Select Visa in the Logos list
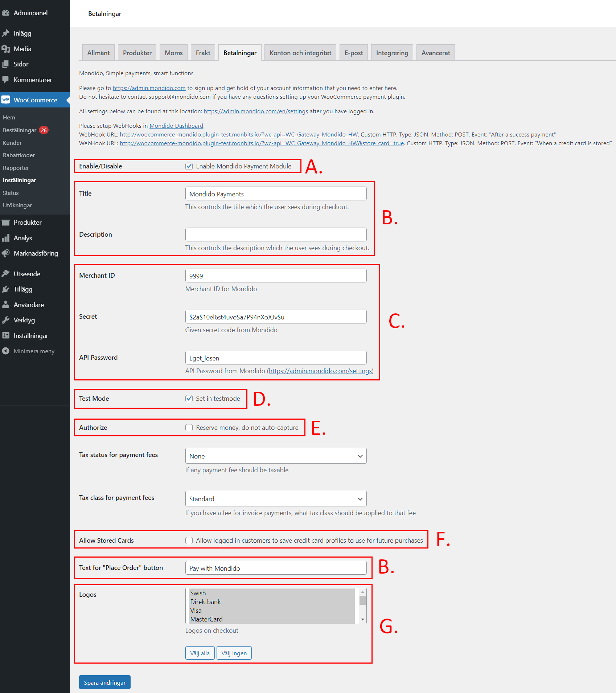Image resolution: width=616 pixels, height=693 pixels. [x=272, y=611]
